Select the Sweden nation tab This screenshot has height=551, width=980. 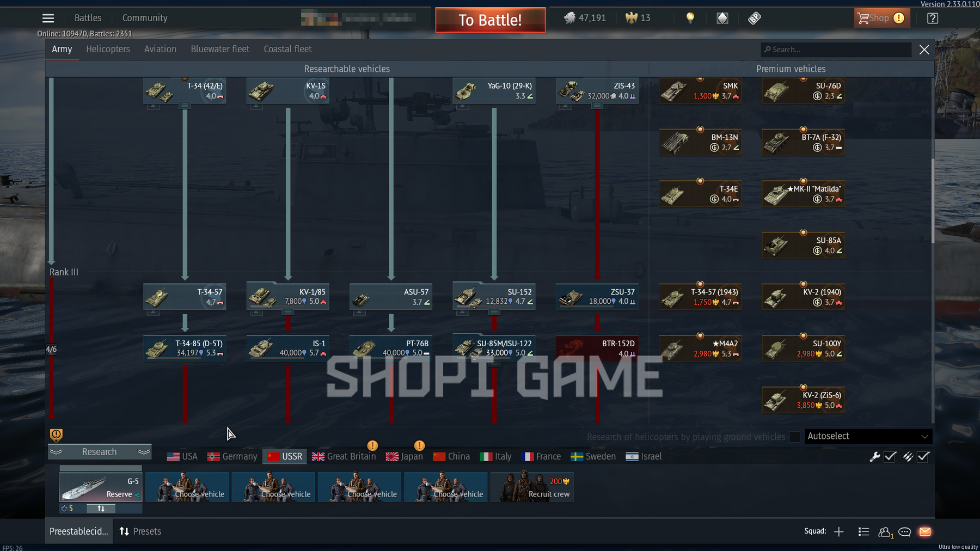click(593, 457)
